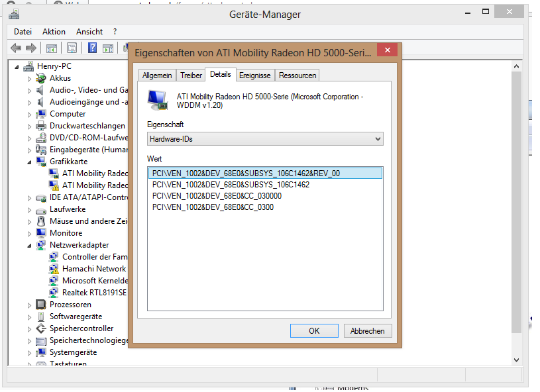Screen dimensions: 540x392
Task: Open the Eigenschaft Hardware-IDs dropdown
Action: click(265, 139)
